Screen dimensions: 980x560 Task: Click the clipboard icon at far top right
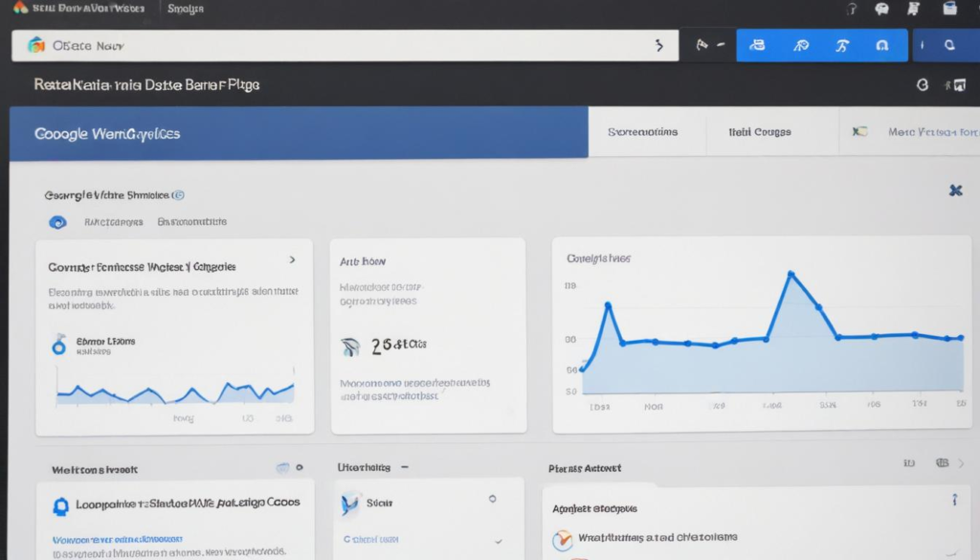coord(950,8)
